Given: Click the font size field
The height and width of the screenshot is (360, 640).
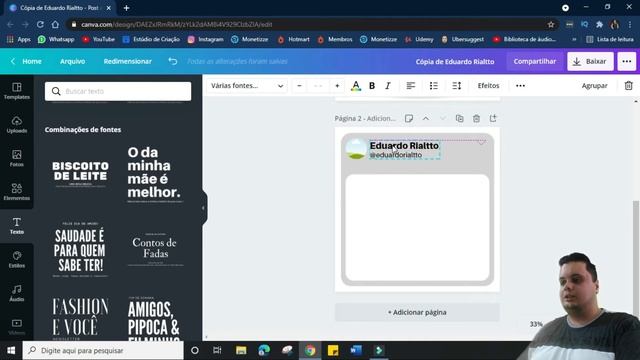Looking at the screenshot, I should coord(318,86).
